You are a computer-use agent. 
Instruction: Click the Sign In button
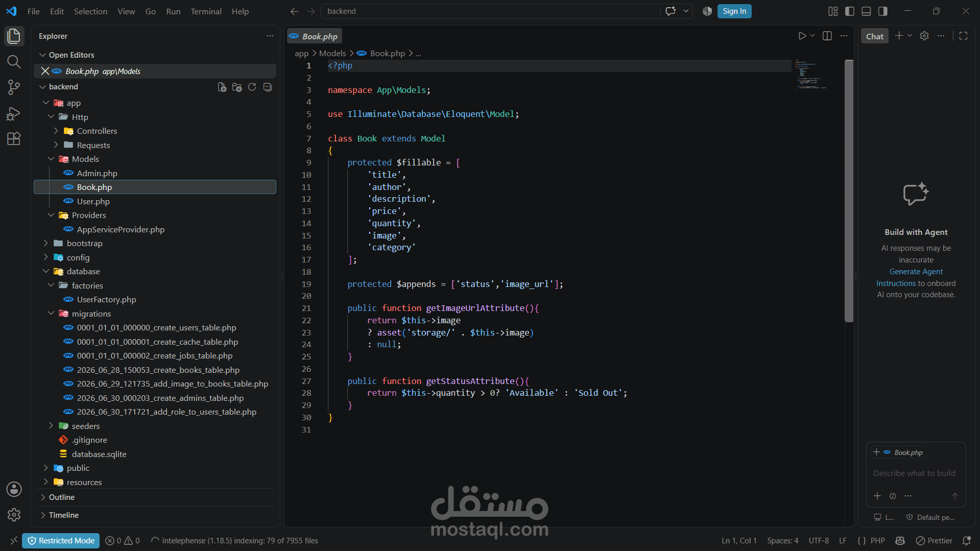734,11
